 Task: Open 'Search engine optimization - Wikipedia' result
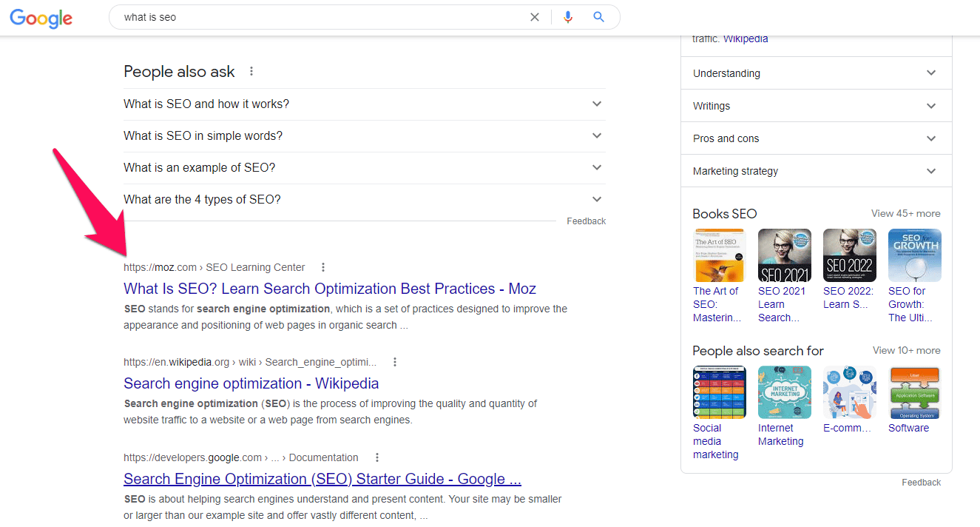(x=251, y=383)
